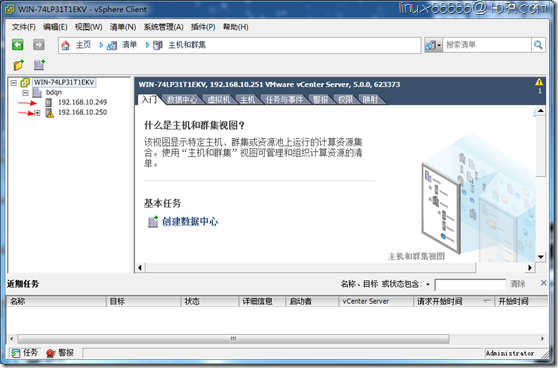Click the Clear (清除) filter button
558x368 pixels.
[x=517, y=284]
